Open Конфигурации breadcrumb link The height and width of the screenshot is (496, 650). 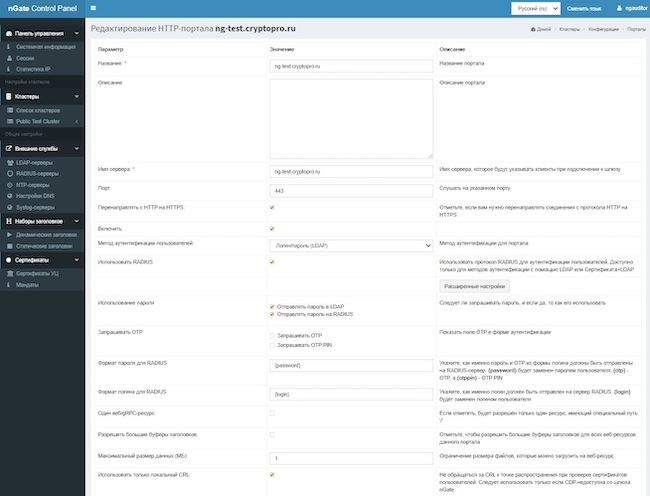(603, 29)
